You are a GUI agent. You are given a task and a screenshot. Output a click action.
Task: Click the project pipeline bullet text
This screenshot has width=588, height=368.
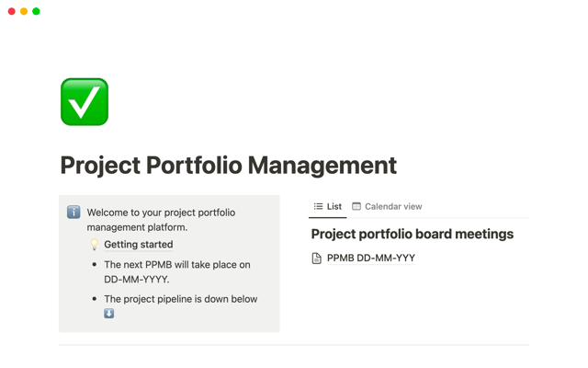click(x=180, y=299)
